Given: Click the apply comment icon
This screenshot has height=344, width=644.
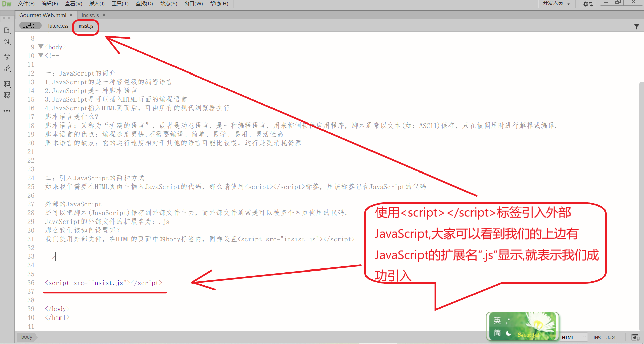Looking at the screenshot, I should (x=7, y=84).
